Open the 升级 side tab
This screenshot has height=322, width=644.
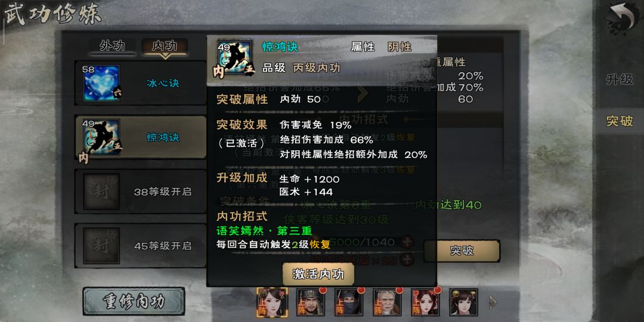(620, 80)
